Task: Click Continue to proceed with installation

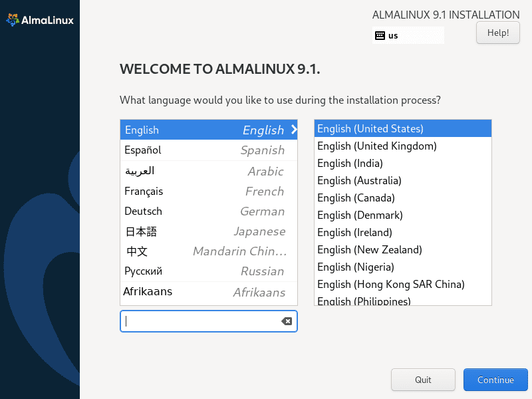Action: (495, 380)
